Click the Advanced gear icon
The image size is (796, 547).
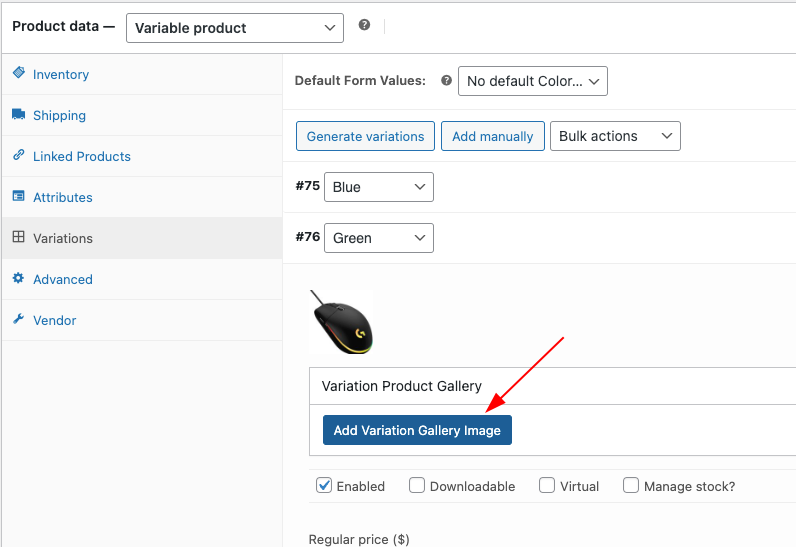pos(19,278)
